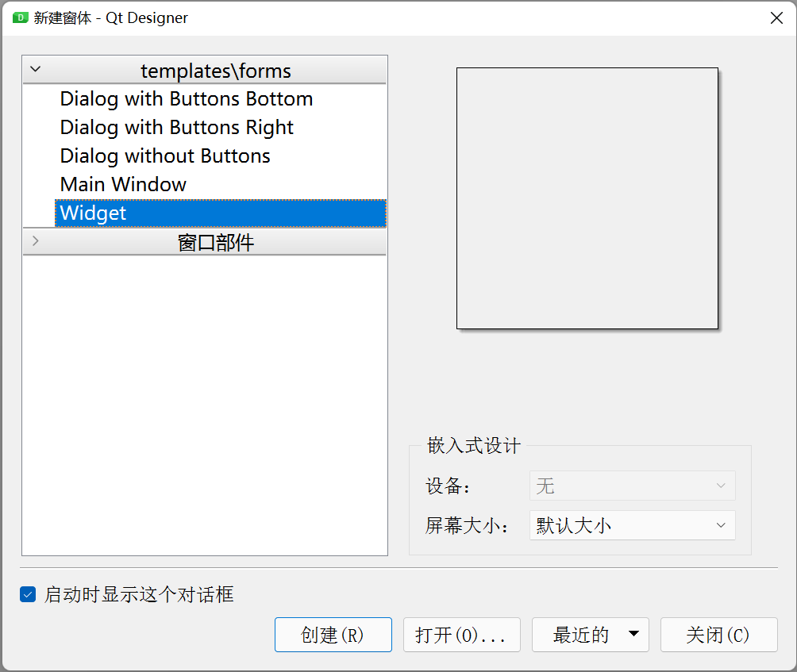Click the 创建(R) button

click(x=333, y=635)
